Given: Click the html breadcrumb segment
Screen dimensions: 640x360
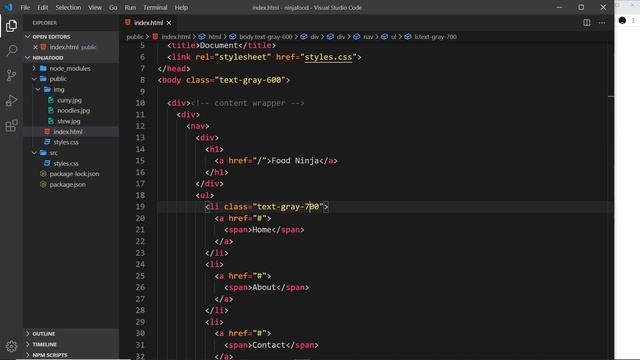Looking at the screenshot, I should click(x=215, y=37).
